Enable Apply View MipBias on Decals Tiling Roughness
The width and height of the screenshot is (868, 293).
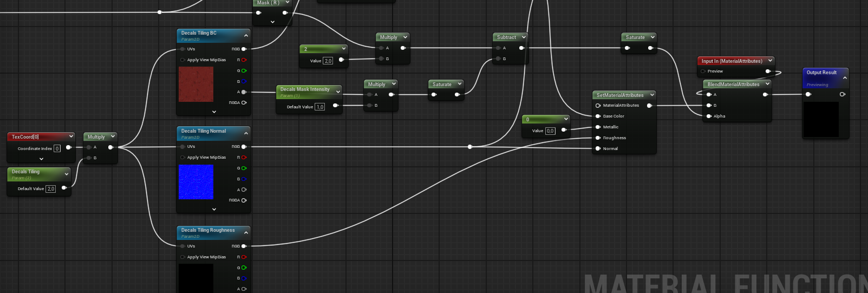click(182, 257)
